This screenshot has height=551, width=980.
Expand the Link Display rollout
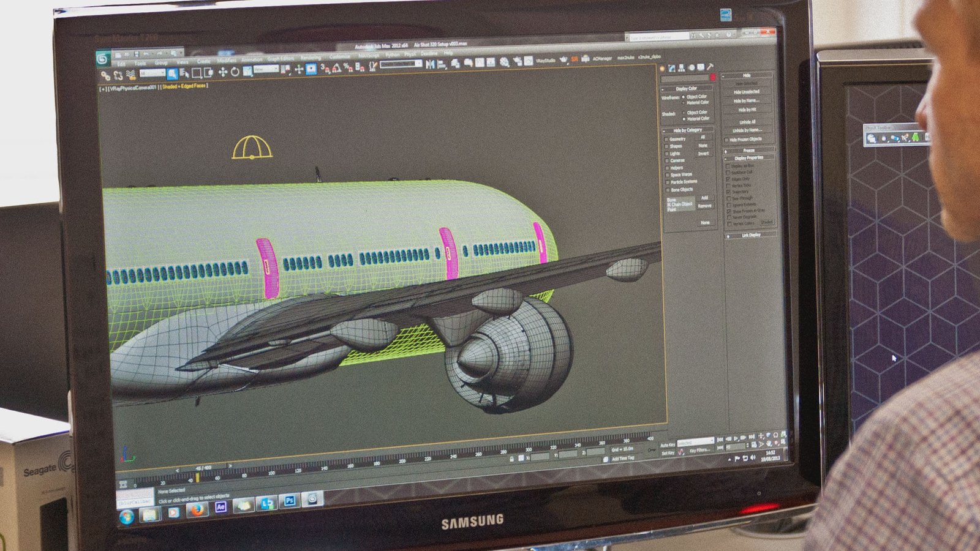click(751, 235)
